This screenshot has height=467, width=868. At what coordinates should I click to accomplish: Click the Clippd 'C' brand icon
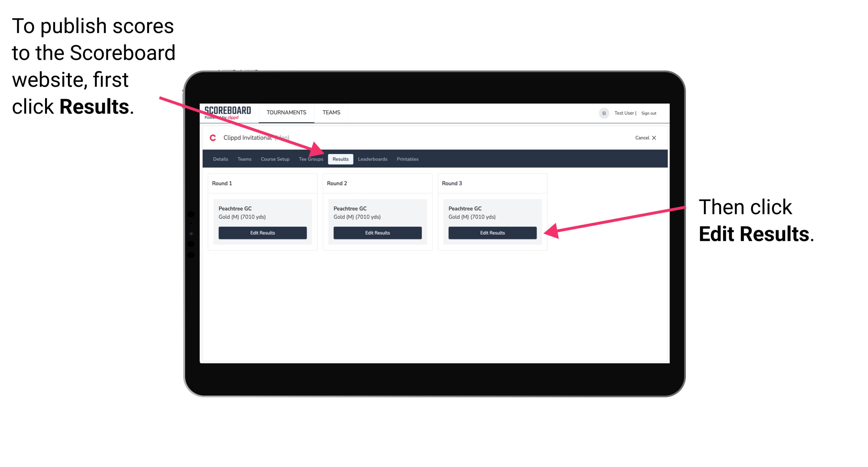click(x=210, y=138)
